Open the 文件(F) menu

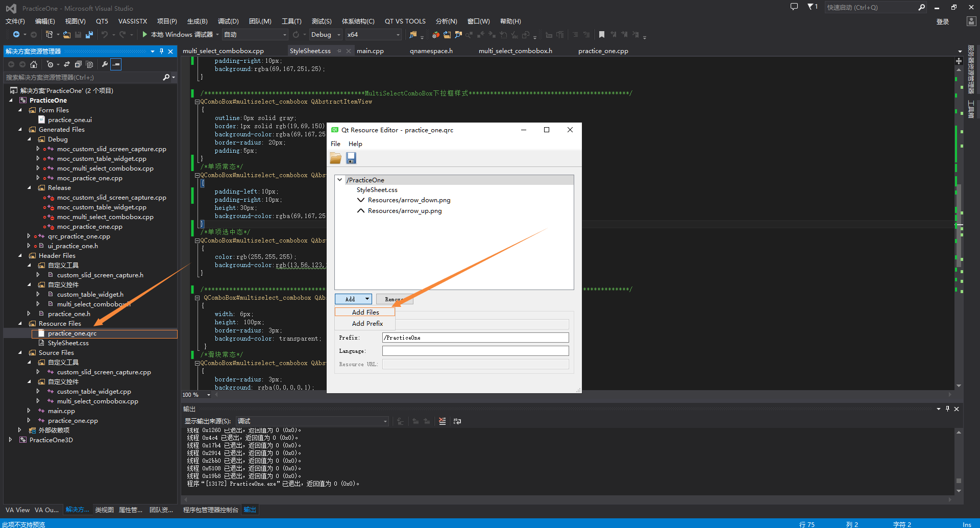pyautogui.click(x=15, y=21)
